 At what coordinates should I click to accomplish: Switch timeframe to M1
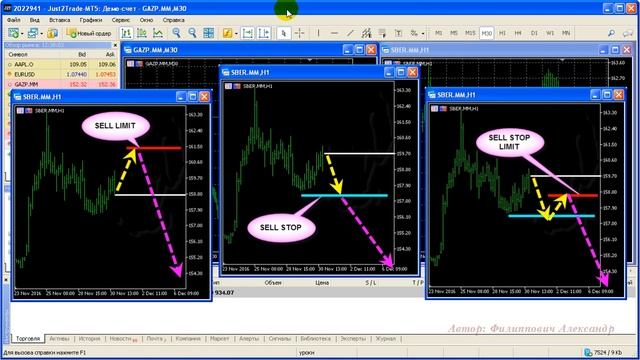pyautogui.click(x=438, y=33)
